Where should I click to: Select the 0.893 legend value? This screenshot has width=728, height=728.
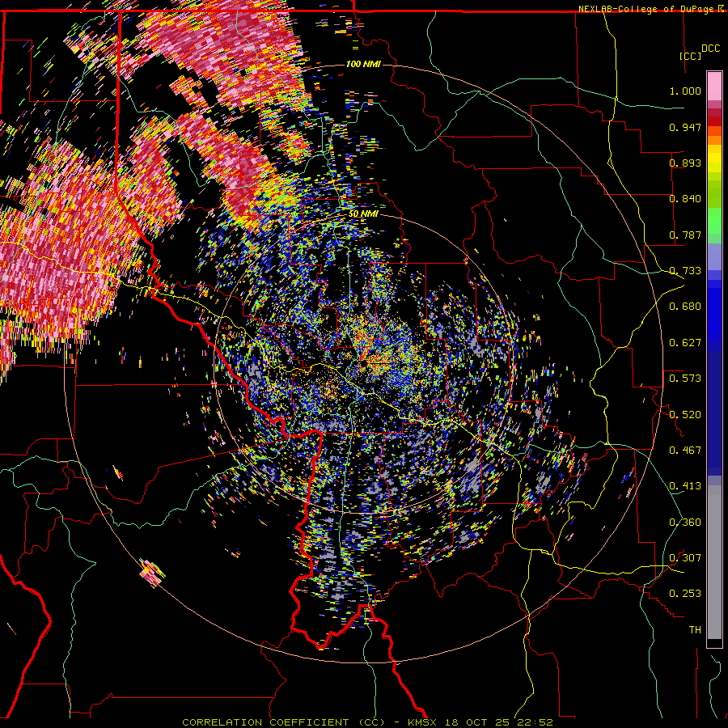[x=685, y=163]
